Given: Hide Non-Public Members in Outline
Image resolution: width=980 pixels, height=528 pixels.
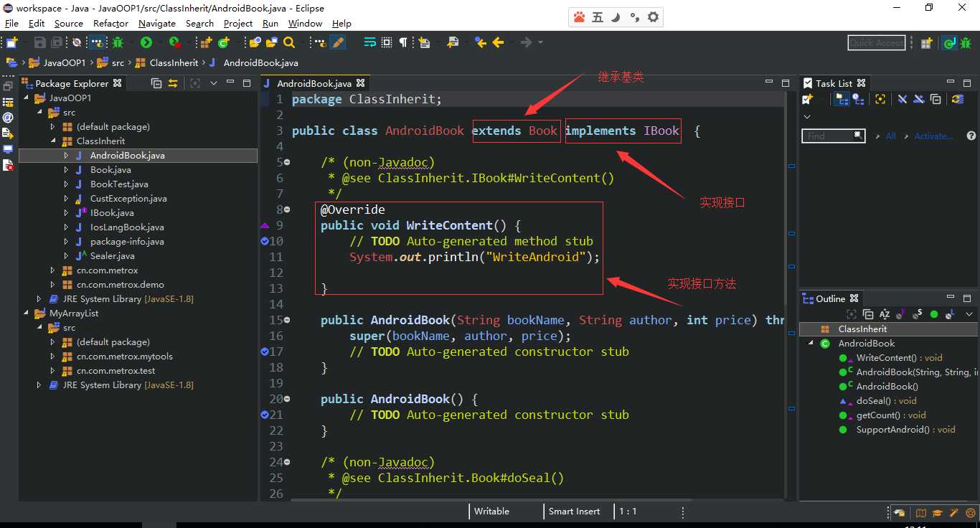Looking at the screenshot, I should pyautogui.click(x=934, y=314).
